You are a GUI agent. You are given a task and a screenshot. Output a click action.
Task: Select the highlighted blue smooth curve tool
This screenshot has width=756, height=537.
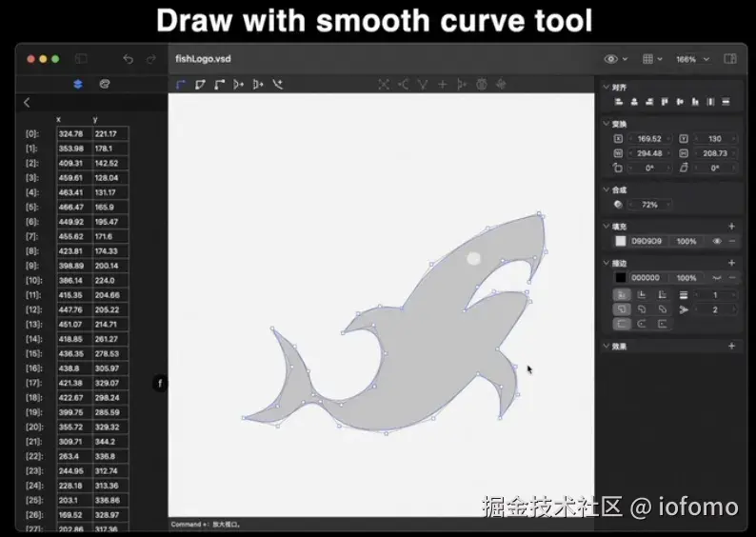click(x=181, y=85)
